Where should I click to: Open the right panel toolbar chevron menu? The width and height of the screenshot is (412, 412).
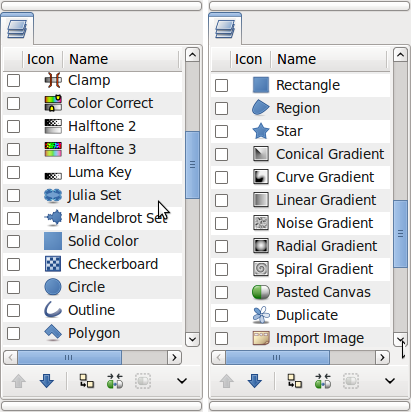pos(390,381)
